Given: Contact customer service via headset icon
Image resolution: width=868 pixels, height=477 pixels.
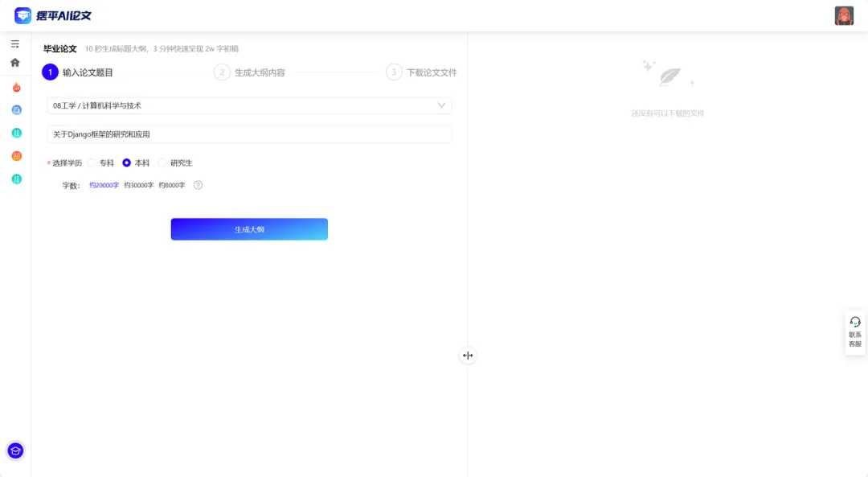Looking at the screenshot, I should coord(854,331).
